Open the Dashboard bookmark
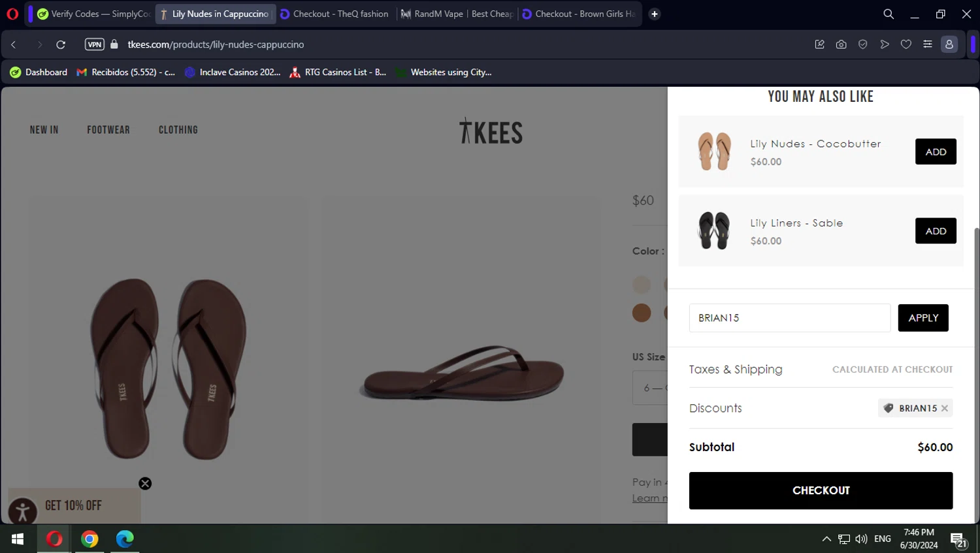 [39, 72]
